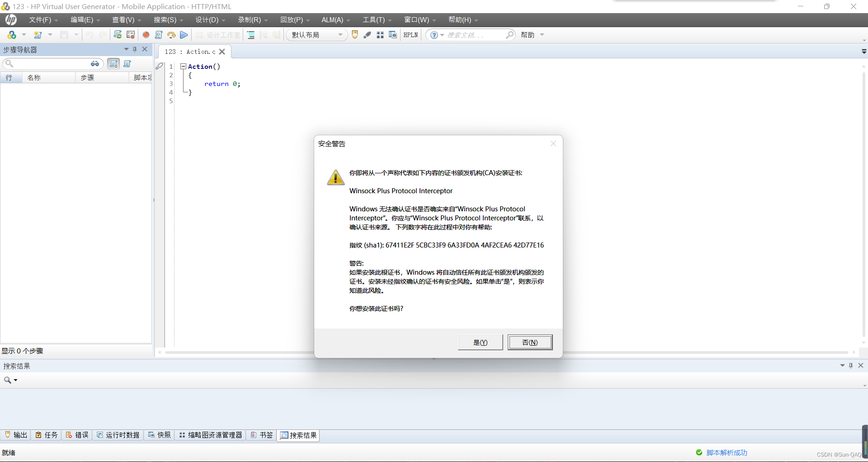Open the 文件(F) menu

[x=43, y=20]
